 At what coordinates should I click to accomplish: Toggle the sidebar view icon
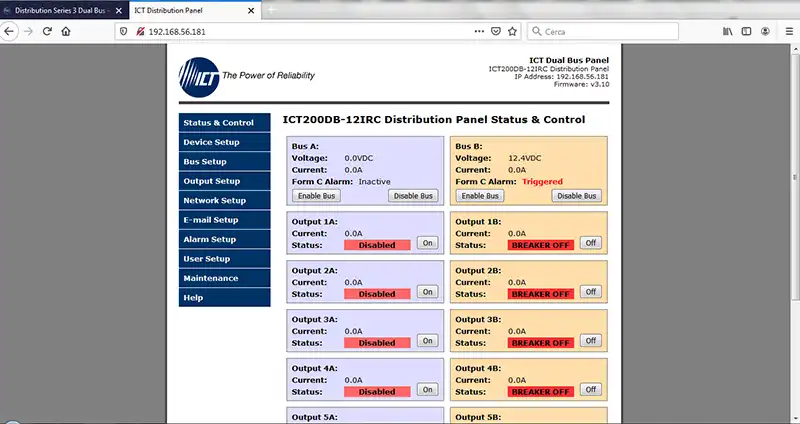click(746, 31)
